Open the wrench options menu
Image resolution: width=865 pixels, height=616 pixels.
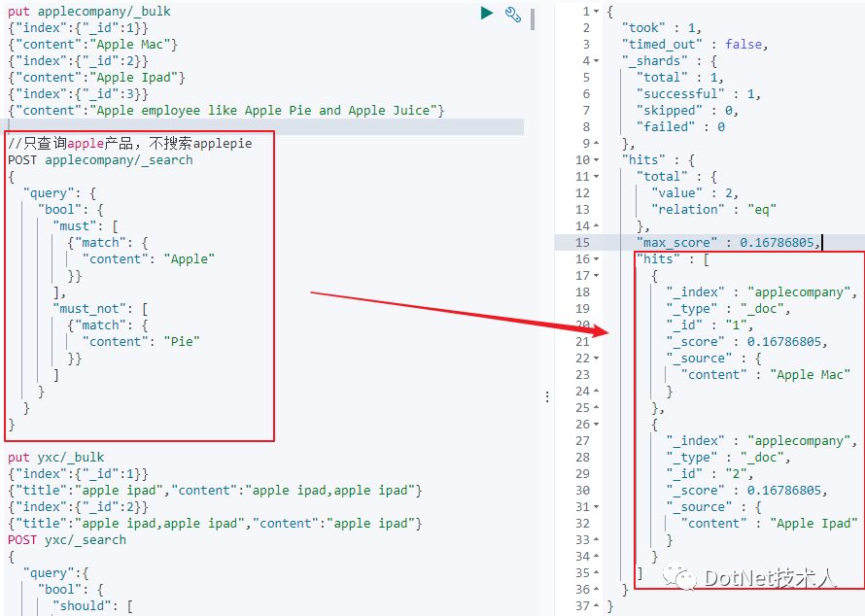513,14
